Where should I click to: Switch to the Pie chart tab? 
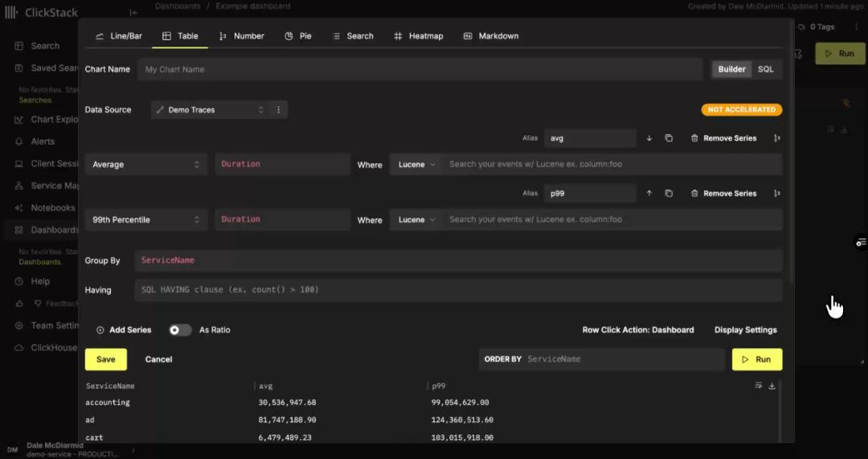298,36
